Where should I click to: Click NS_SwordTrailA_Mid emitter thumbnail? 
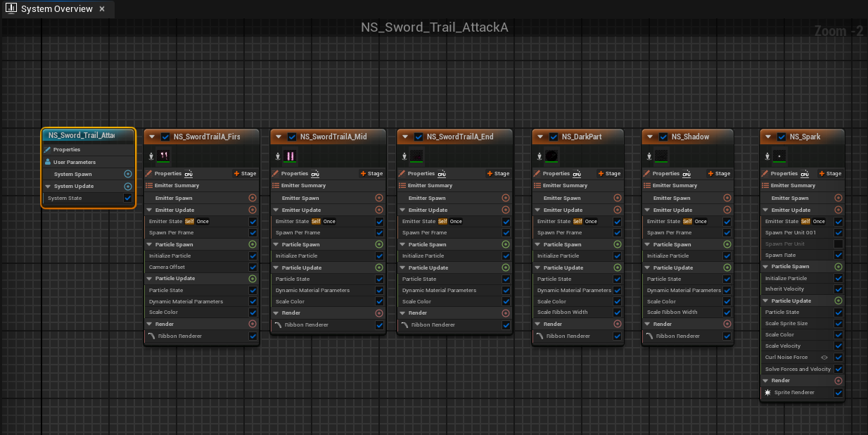click(x=291, y=156)
